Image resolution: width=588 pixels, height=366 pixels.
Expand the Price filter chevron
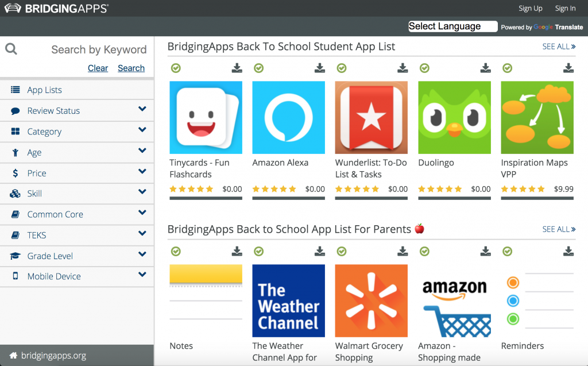[142, 171]
